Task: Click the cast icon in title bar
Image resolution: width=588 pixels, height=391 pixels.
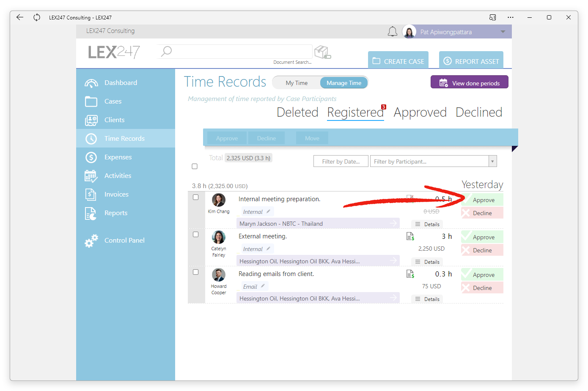Action: point(492,17)
